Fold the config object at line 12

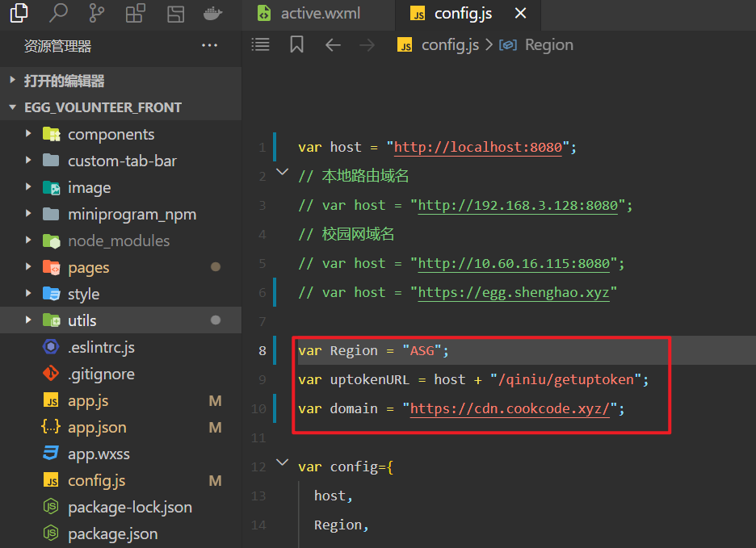click(x=282, y=463)
